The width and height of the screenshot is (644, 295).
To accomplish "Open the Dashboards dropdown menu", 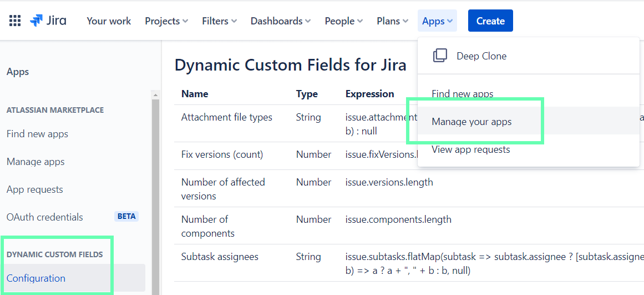I will [x=280, y=21].
